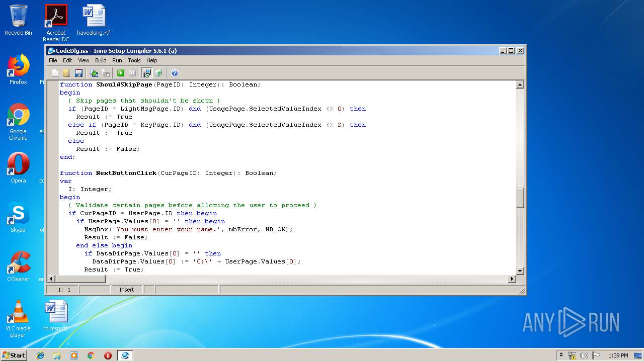Image resolution: width=644 pixels, height=362 pixels.
Task: Open Internet Explorer from taskbar
Action: pos(40,355)
